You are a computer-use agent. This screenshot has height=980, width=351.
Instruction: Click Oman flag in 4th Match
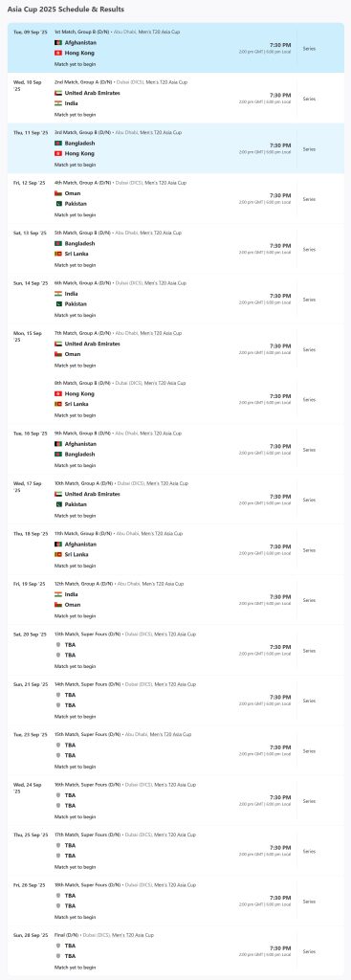[58, 193]
